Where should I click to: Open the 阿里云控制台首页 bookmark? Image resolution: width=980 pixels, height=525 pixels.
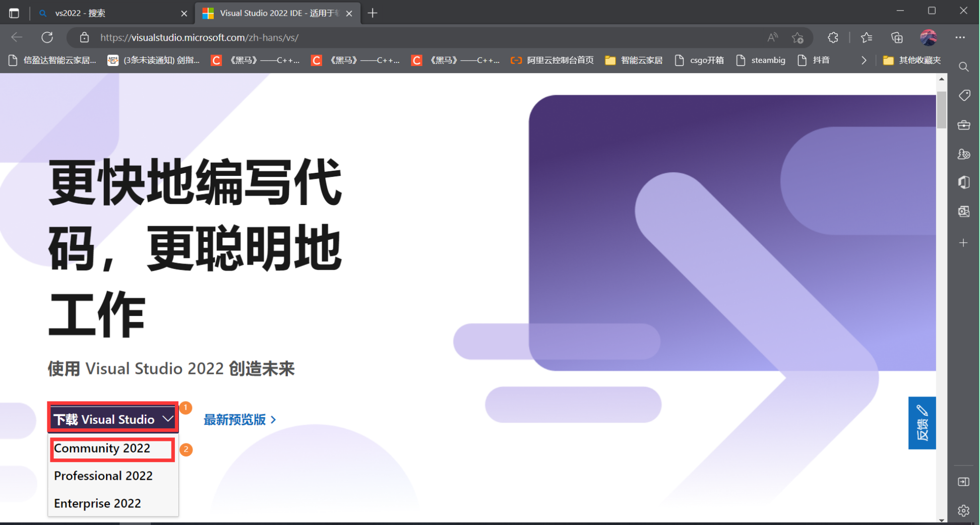pyautogui.click(x=552, y=60)
